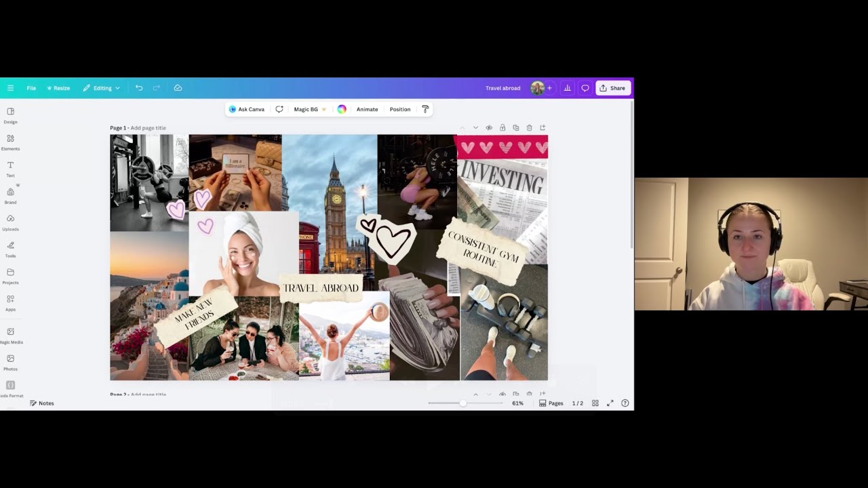
Task: Click the Animate button
Action: pos(367,109)
